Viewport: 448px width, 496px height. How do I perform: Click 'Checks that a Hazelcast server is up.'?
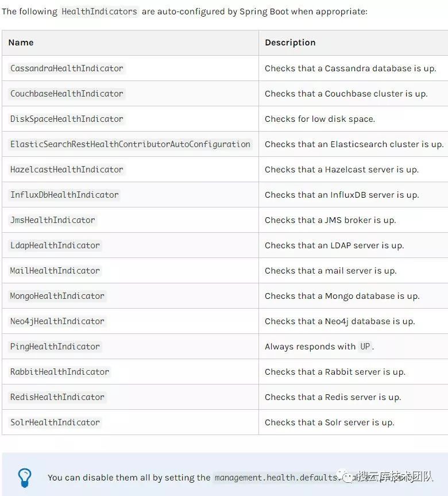[342, 170]
